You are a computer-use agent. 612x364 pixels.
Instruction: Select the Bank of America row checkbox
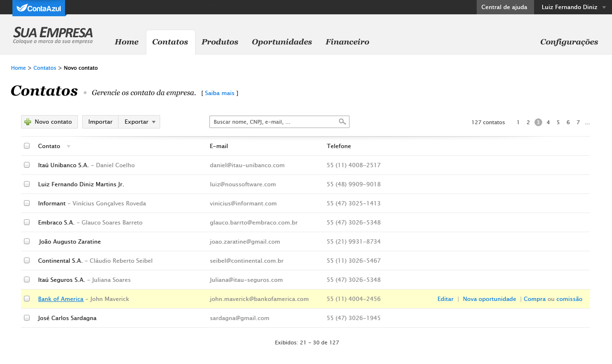[x=27, y=299]
